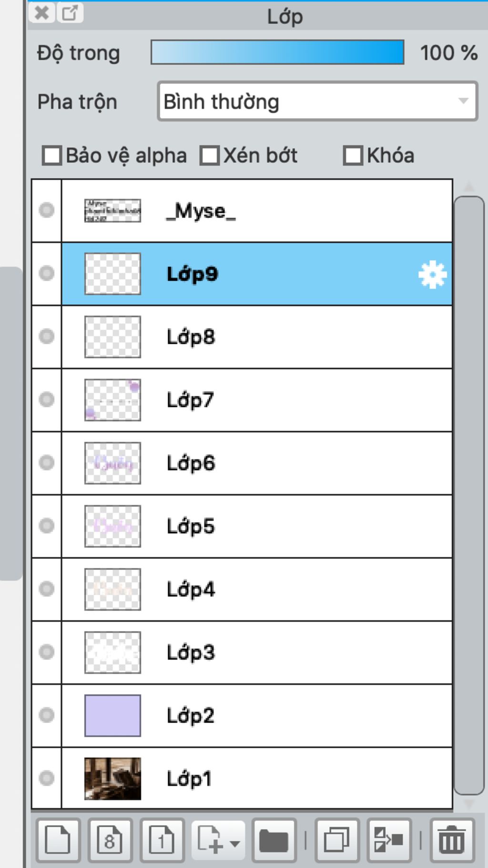Click the Lớp1 photo thumbnail

(112, 778)
